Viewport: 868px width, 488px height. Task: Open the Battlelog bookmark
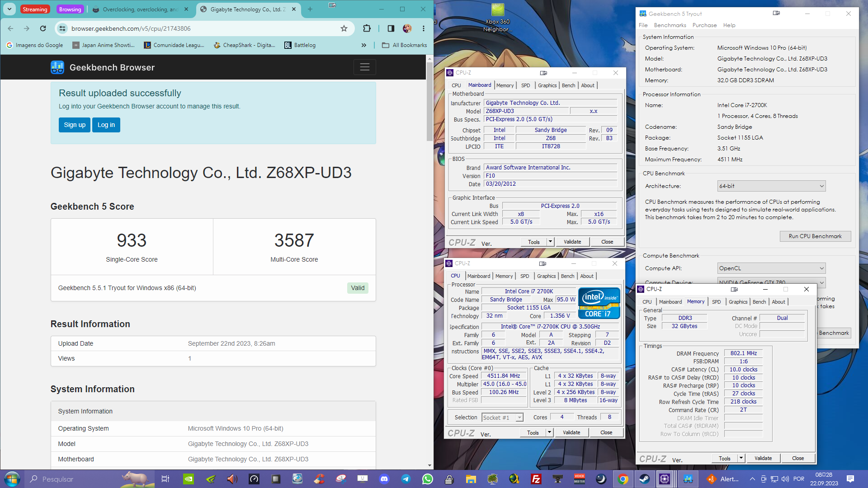click(300, 45)
